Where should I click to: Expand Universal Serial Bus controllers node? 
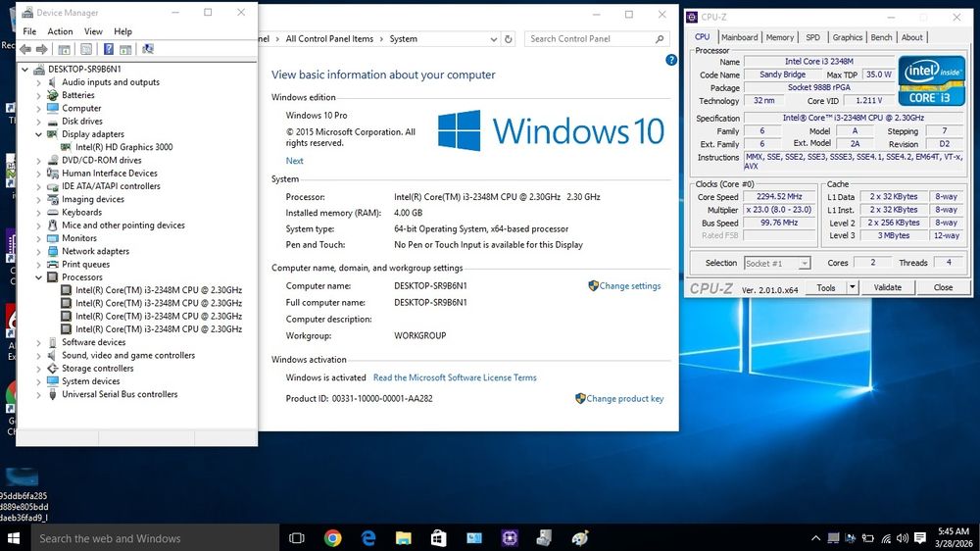tap(39, 395)
